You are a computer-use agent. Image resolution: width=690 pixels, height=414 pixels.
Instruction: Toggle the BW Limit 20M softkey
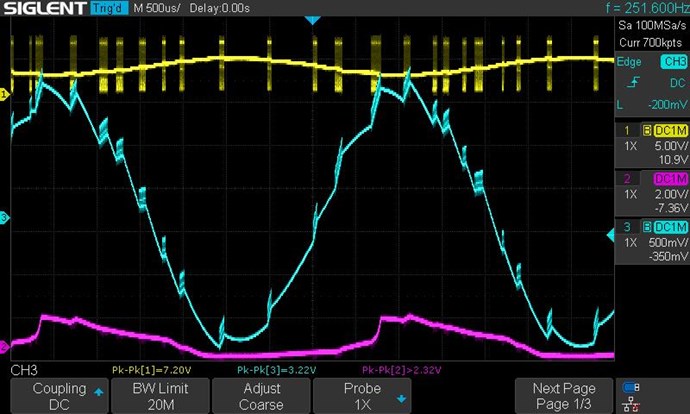pyautogui.click(x=160, y=396)
